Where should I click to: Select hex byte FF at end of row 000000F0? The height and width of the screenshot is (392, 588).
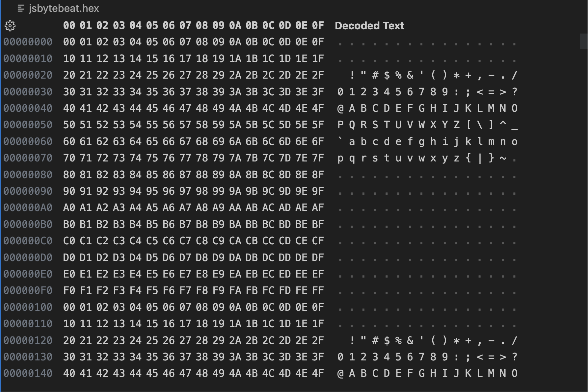tap(319, 290)
